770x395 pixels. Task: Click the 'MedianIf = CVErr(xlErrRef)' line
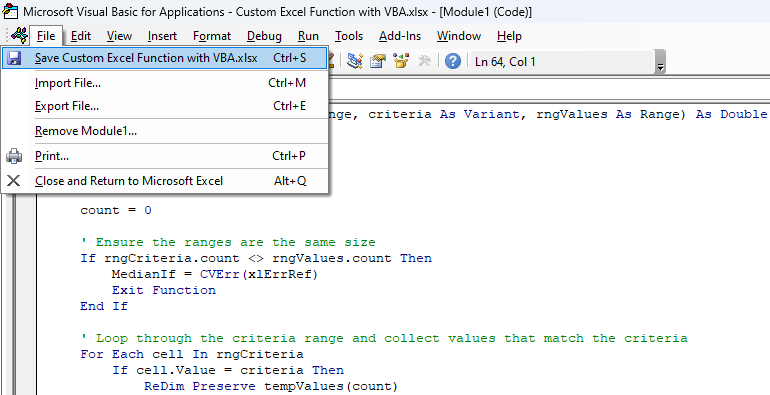tap(215, 274)
